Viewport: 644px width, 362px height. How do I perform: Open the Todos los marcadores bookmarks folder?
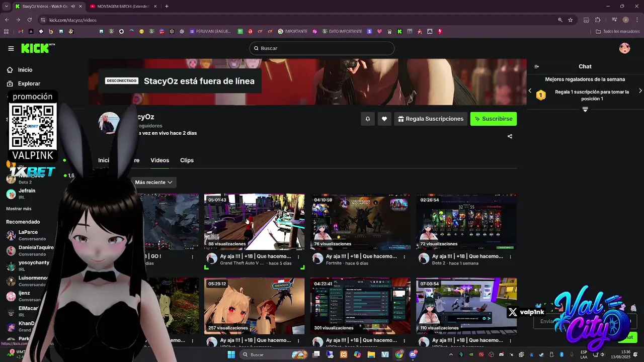pos(617,31)
